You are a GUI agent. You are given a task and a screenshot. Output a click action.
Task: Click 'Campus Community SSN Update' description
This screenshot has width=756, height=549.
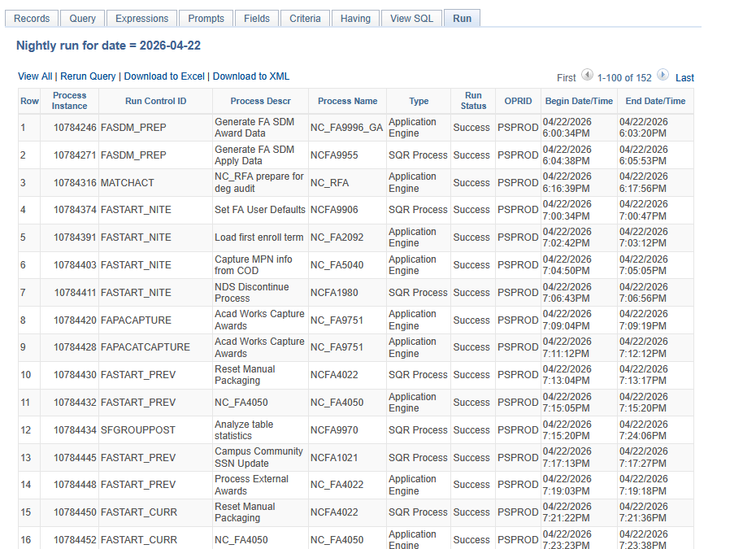tap(259, 457)
